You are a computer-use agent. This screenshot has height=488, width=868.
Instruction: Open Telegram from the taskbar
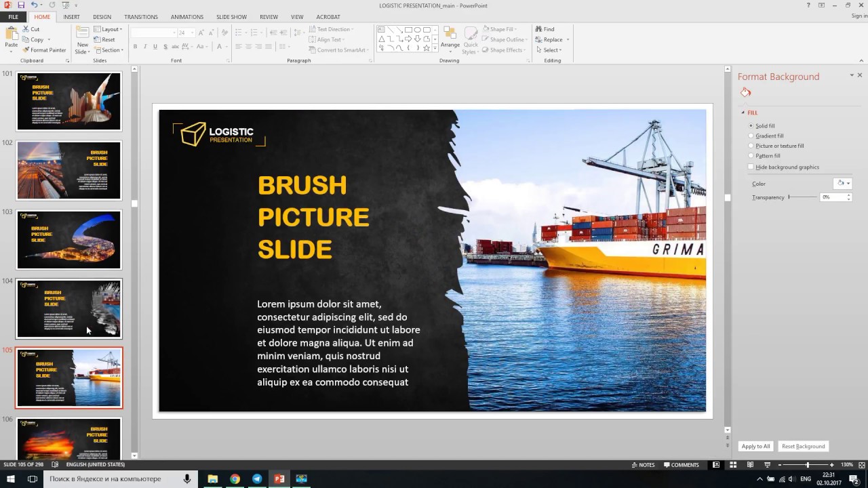click(257, 479)
